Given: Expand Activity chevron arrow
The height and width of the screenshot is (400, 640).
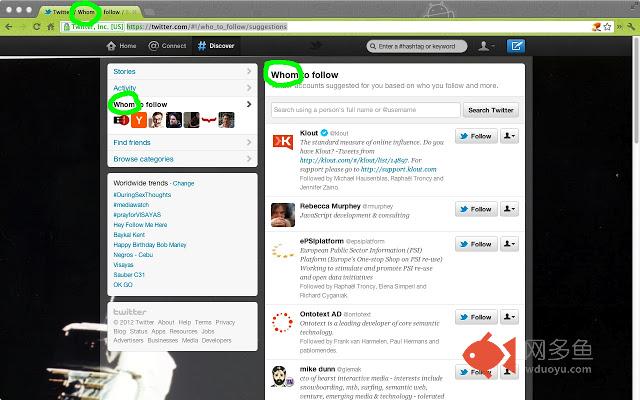Looking at the screenshot, I should coord(249,88).
